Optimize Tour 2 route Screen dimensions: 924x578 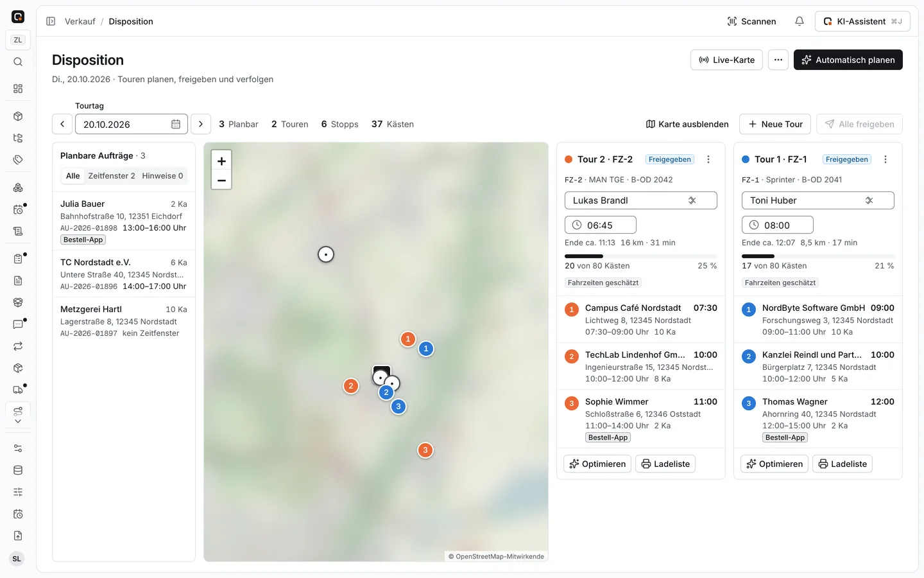tap(597, 464)
